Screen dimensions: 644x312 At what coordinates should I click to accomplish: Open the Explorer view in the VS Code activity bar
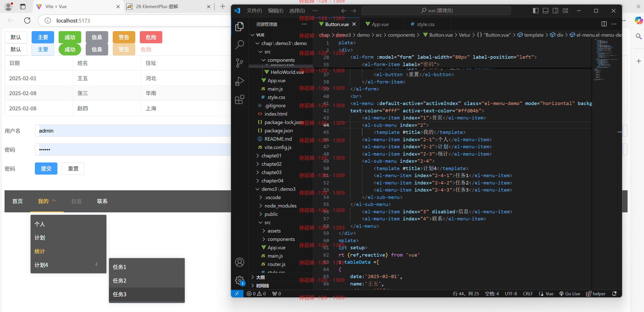coord(239,27)
